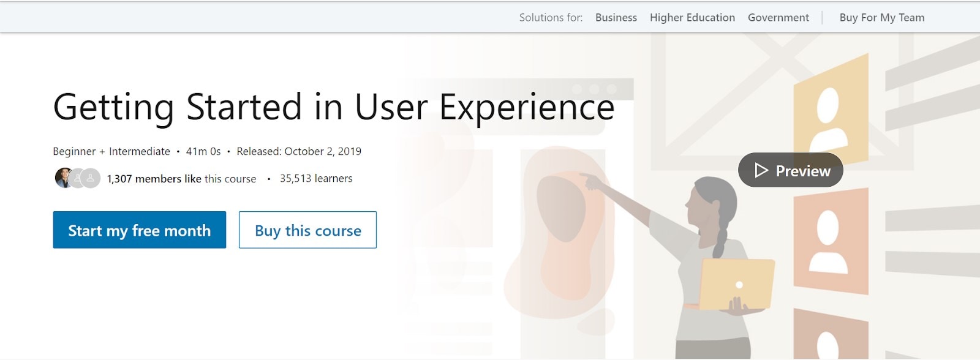
Task: Open the Buy For My Team link
Action: [881, 18]
